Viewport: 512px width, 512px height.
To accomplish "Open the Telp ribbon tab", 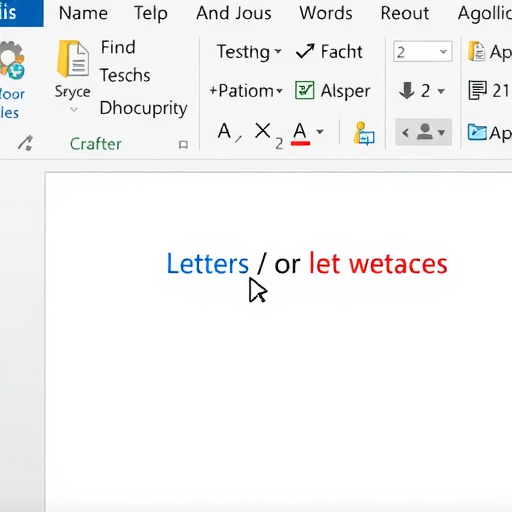I will (x=151, y=14).
